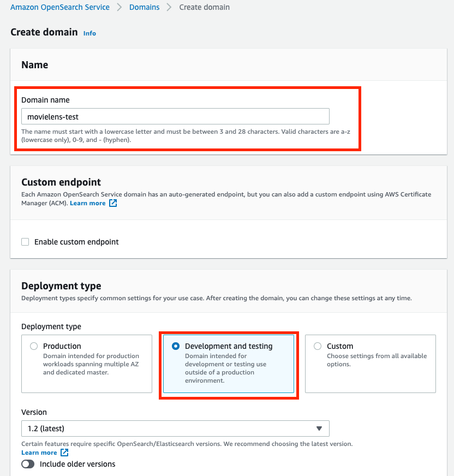Screen dimensions: 454x476
Task: Enable the custom endpoint checkbox
Action: (x=25, y=242)
